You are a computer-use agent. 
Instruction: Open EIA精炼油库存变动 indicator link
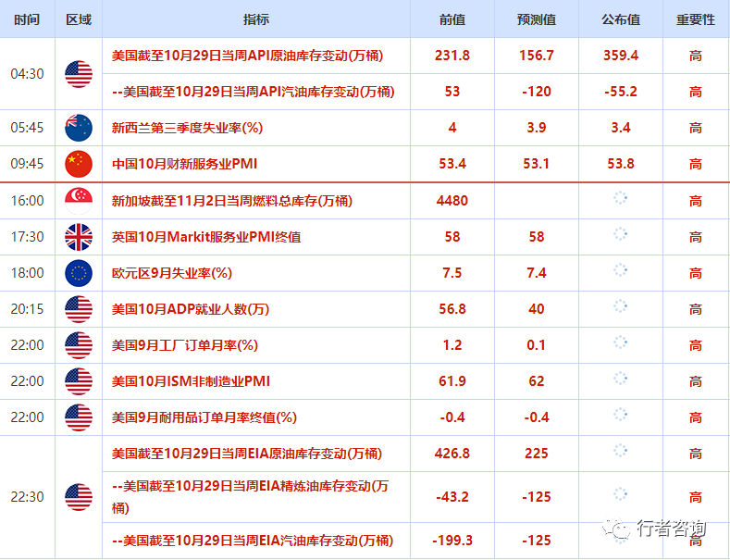point(250,497)
